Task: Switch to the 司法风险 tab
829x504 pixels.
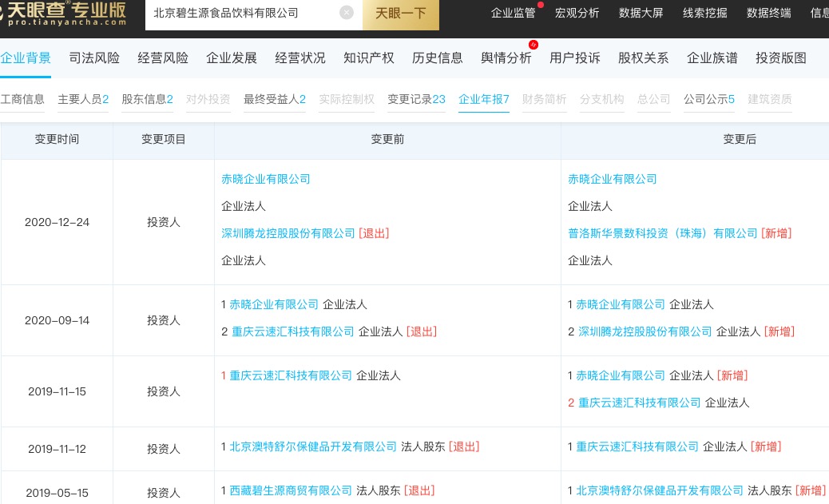Action: coord(94,58)
